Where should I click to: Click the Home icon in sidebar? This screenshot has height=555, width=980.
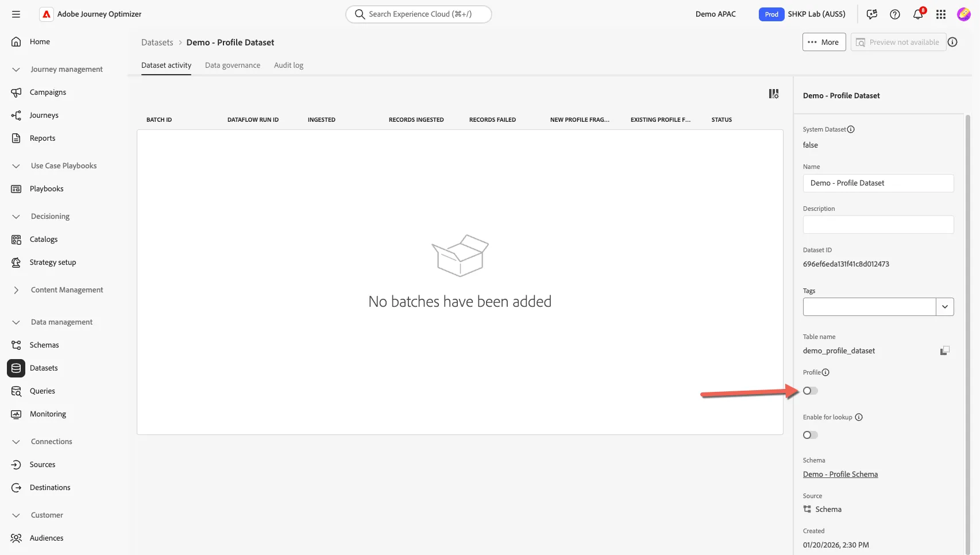pos(16,42)
